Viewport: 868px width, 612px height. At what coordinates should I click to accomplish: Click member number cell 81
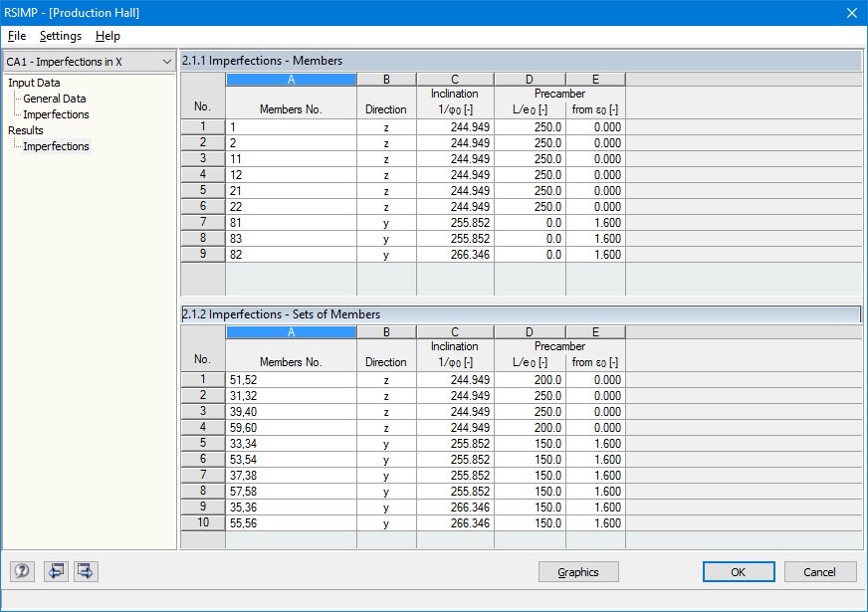coord(292,223)
